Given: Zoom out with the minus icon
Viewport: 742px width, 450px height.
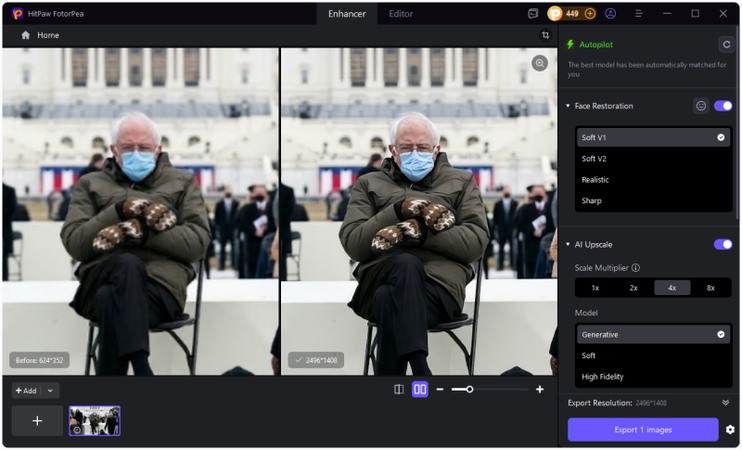Looking at the screenshot, I should [440, 389].
